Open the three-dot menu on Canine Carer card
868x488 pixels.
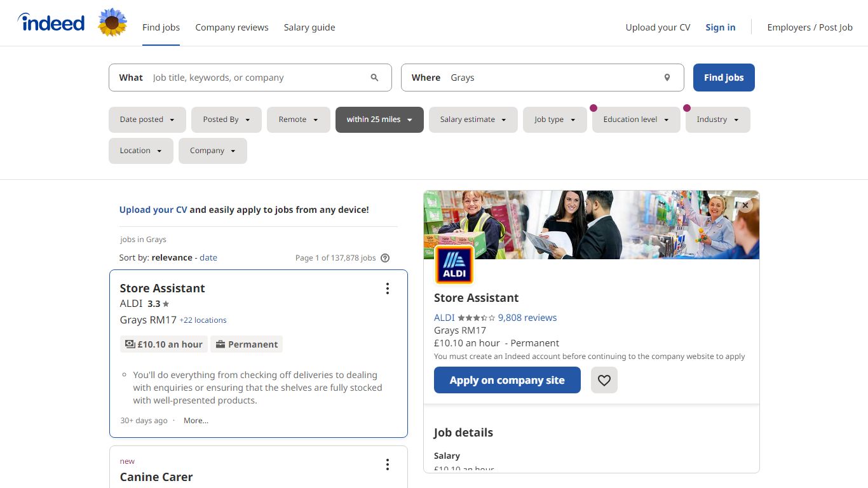388,464
